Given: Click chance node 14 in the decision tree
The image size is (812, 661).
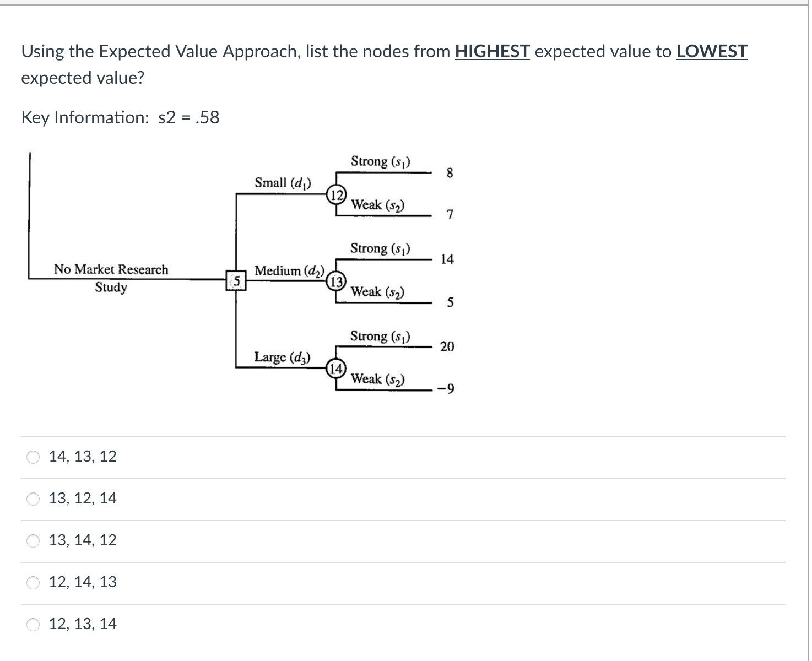Looking at the screenshot, I should [336, 368].
